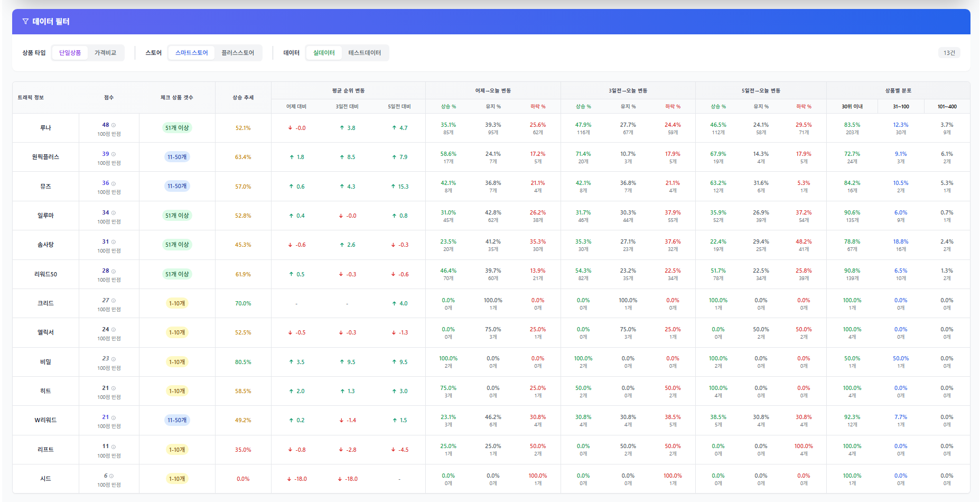
Task: Choose the 스마트스토어 store option
Action: (x=192, y=53)
